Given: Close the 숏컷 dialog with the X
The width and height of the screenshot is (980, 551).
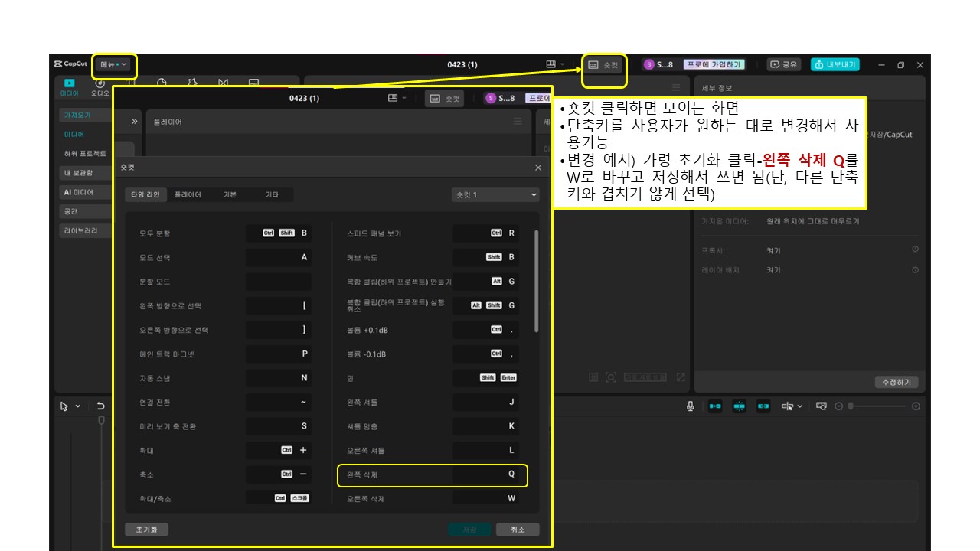Looking at the screenshot, I should (x=537, y=168).
